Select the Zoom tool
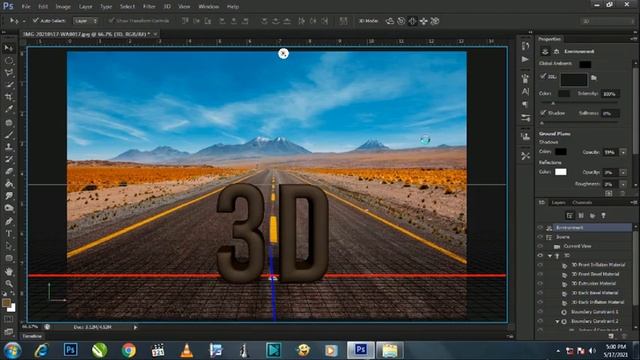640x360 pixels. pos(9,283)
